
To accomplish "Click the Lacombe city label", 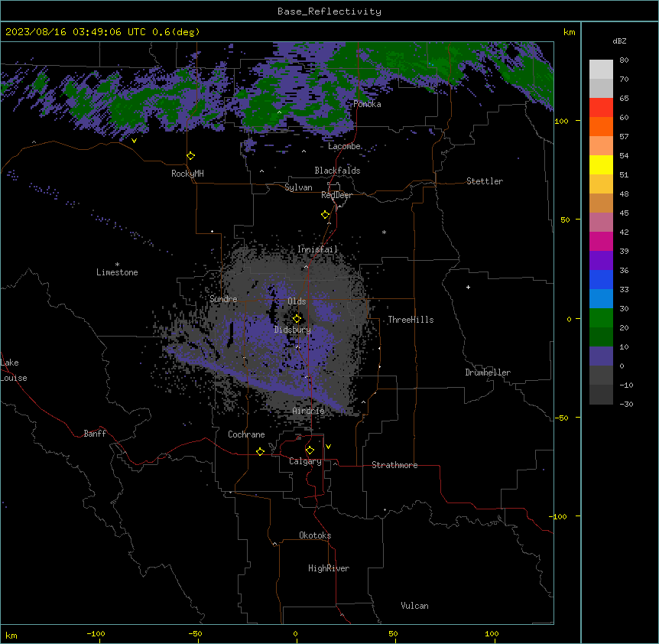I will 344,146.
